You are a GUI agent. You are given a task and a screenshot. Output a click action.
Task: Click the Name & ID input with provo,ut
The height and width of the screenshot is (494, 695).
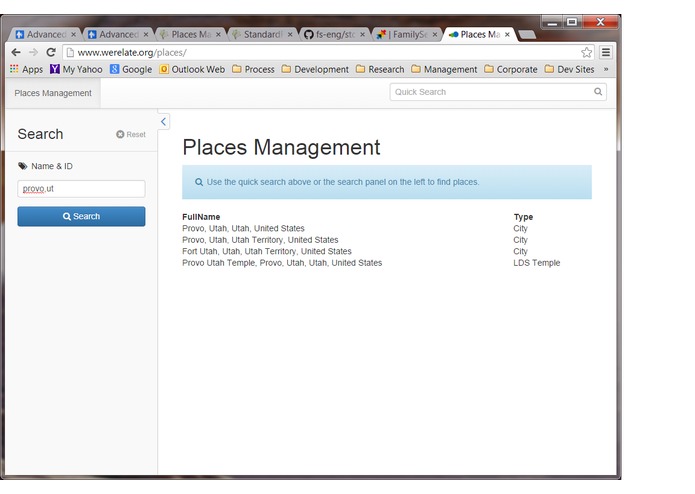(x=81, y=189)
